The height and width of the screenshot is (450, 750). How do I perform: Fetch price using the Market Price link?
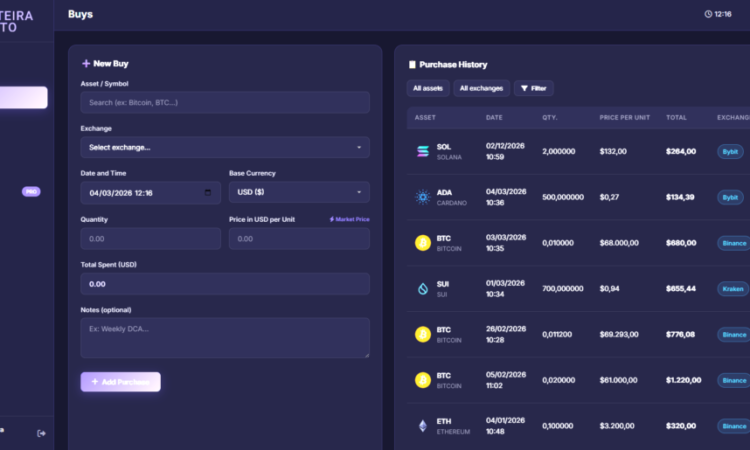(x=349, y=220)
